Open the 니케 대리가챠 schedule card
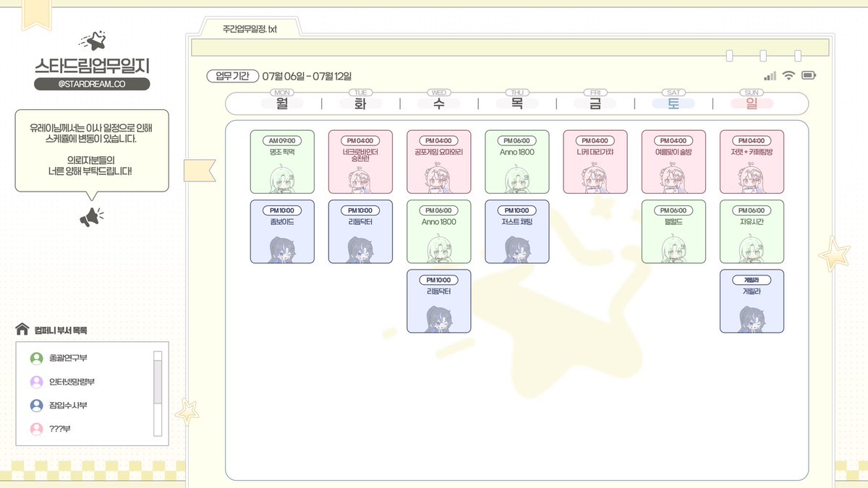The image size is (868, 488). pyautogui.click(x=595, y=162)
